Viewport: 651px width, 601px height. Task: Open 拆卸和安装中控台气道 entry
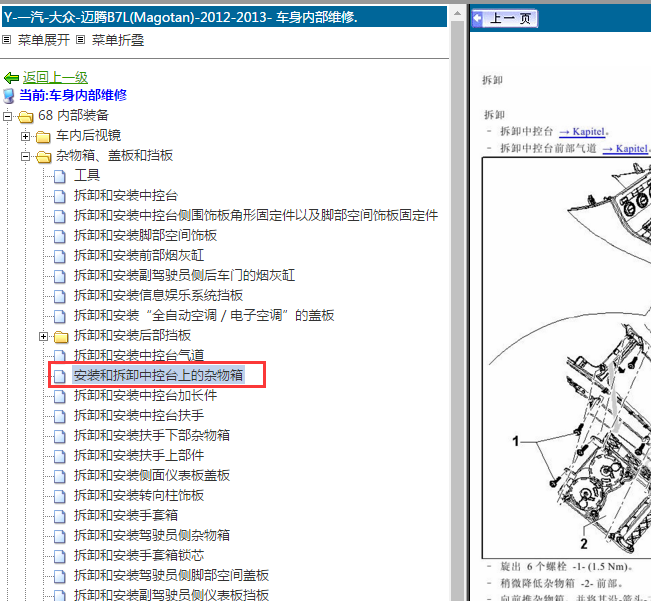(139, 355)
